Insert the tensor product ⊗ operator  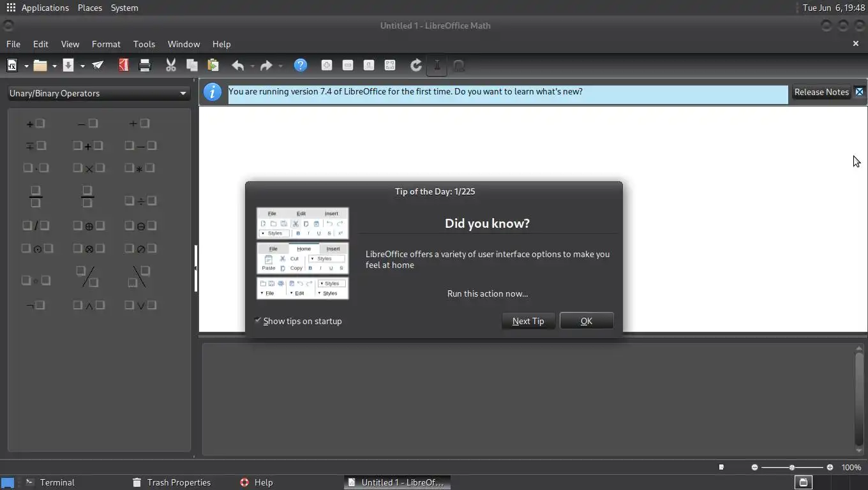(x=88, y=248)
